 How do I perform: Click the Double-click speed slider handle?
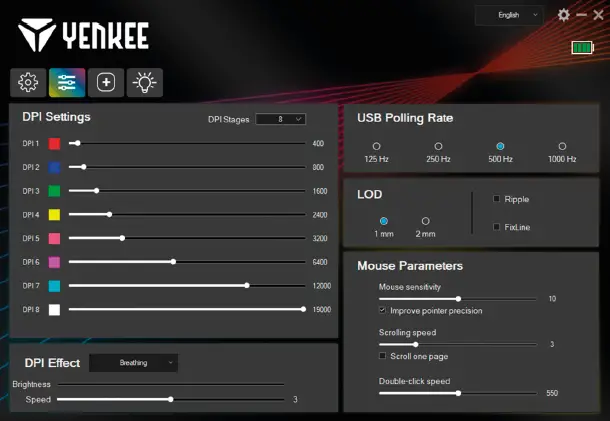click(458, 393)
